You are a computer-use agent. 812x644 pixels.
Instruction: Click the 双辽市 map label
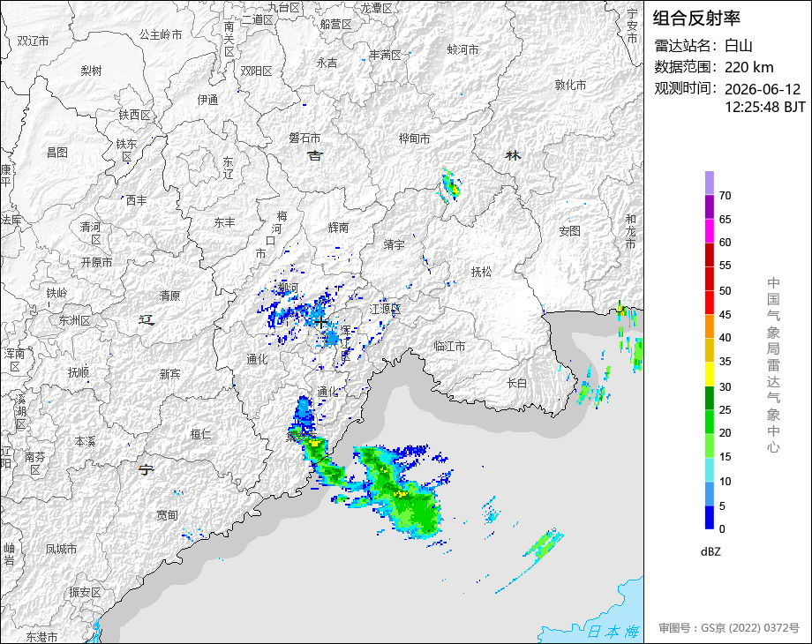pos(34,41)
